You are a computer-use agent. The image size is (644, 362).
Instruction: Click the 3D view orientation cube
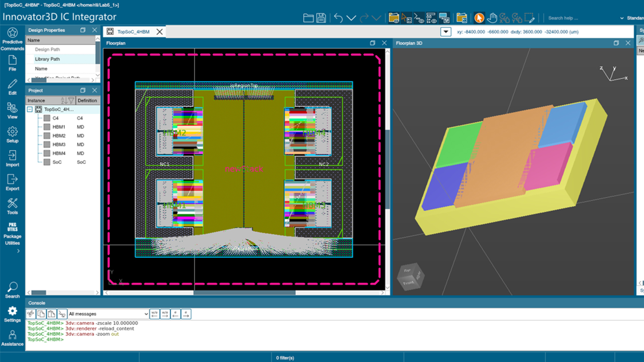tap(410, 277)
